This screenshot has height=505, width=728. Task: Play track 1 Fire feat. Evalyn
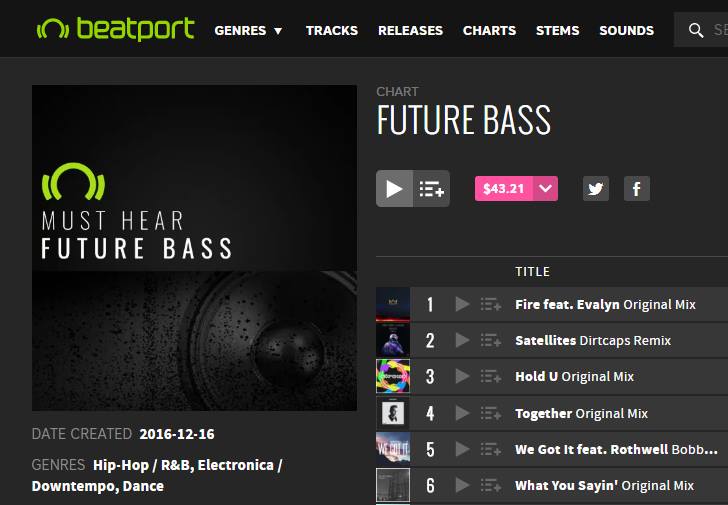pyautogui.click(x=462, y=304)
